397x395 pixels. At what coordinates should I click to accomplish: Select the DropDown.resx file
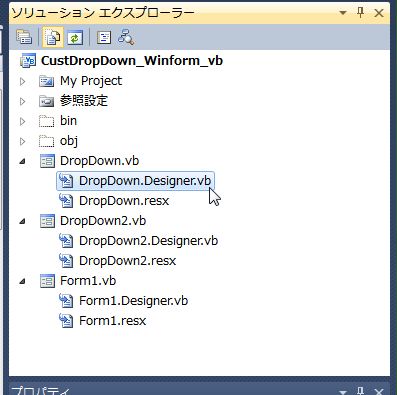(124, 201)
